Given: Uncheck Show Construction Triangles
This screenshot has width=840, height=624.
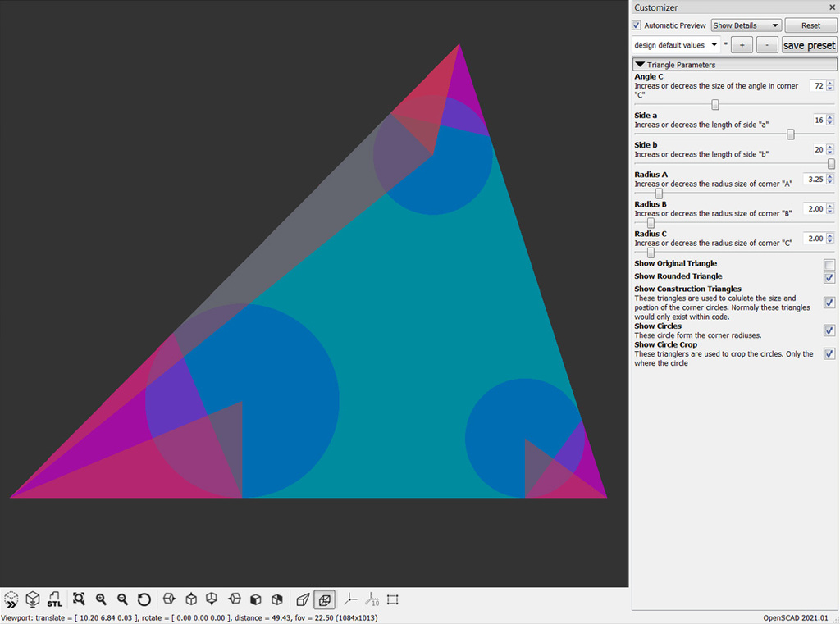Looking at the screenshot, I should pos(829,303).
